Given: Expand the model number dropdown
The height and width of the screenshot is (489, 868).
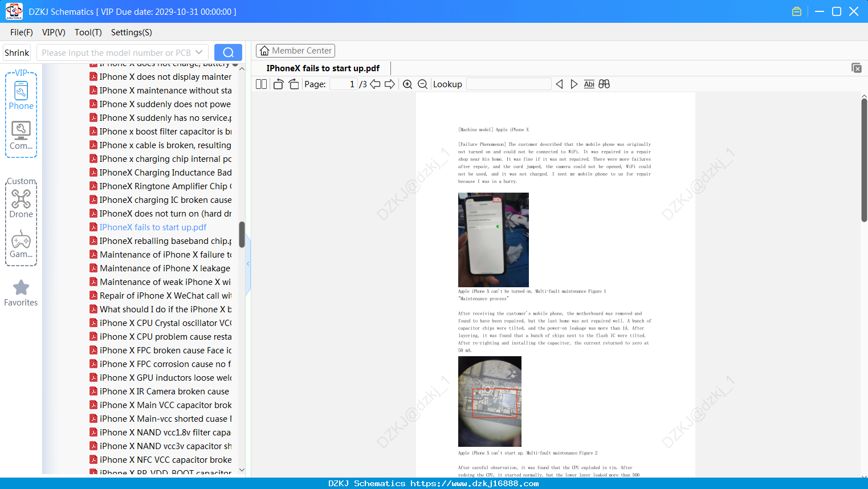Looking at the screenshot, I should pyautogui.click(x=199, y=52).
